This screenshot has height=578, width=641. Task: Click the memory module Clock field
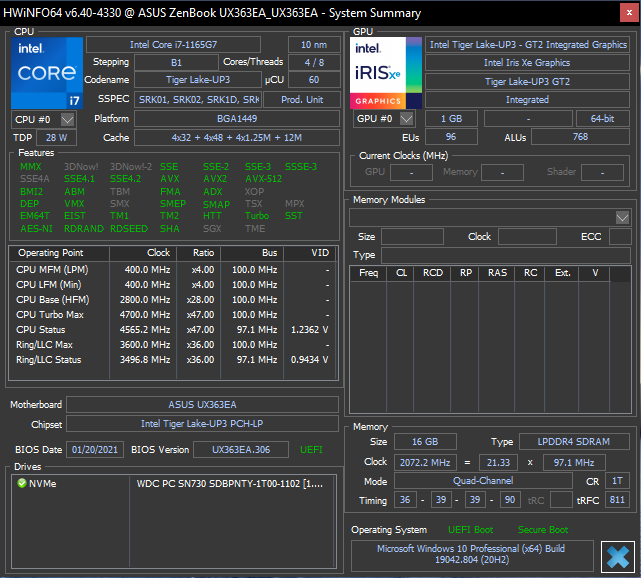click(527, 237)
